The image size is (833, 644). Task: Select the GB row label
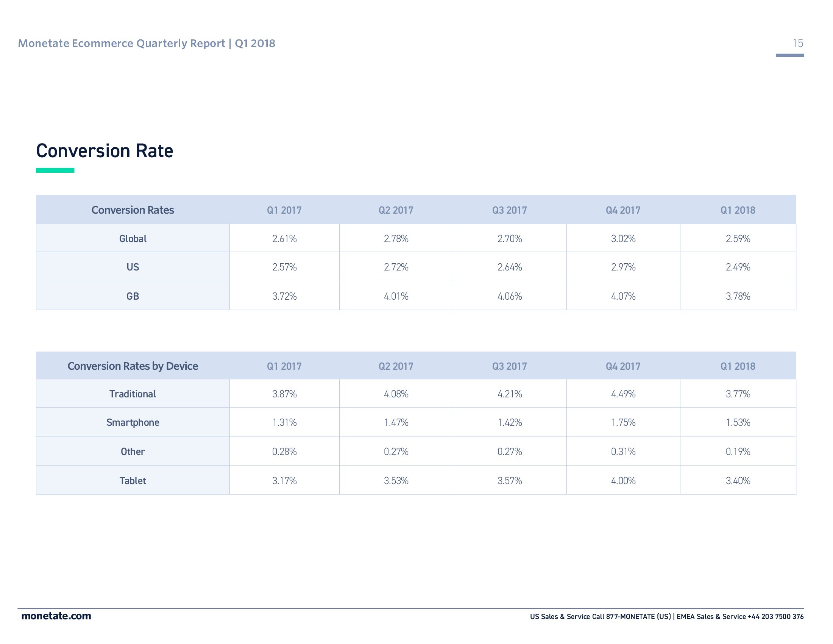click(x=133, y=296)
